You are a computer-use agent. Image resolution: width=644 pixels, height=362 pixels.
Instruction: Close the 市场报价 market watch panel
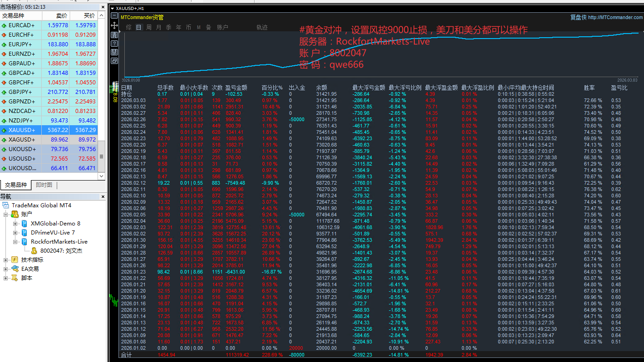coord(103,7)
